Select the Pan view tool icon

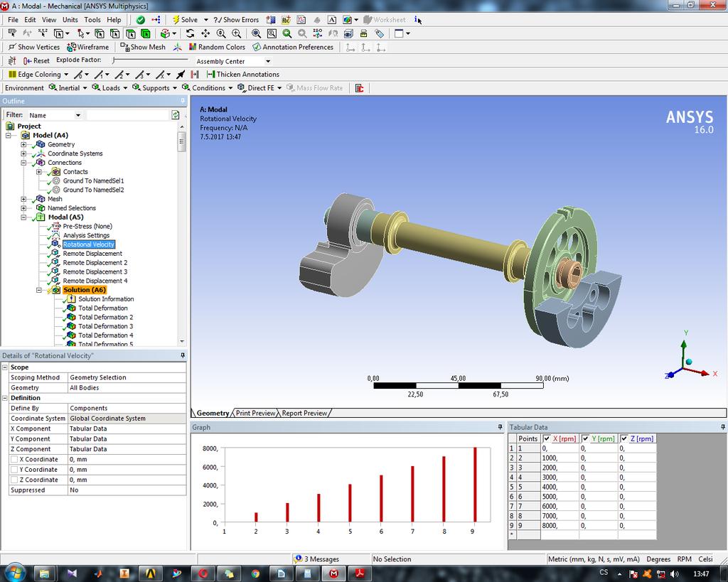[x=205, y=33]
